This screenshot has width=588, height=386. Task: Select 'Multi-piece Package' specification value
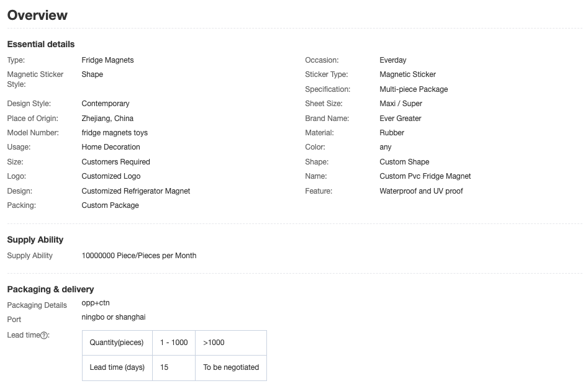point(414,89)
